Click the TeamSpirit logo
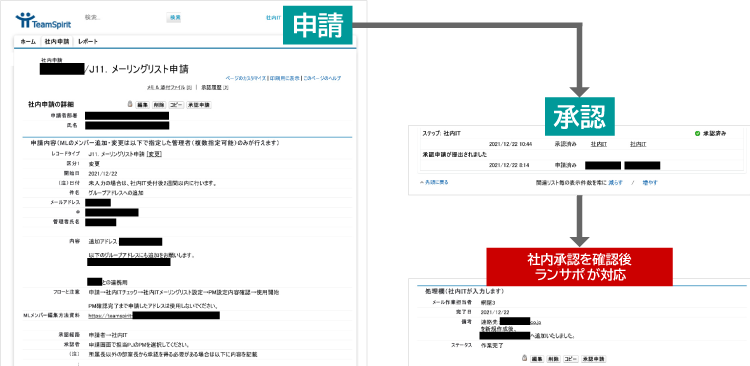 pyautogui.click(x=43, y=20)
